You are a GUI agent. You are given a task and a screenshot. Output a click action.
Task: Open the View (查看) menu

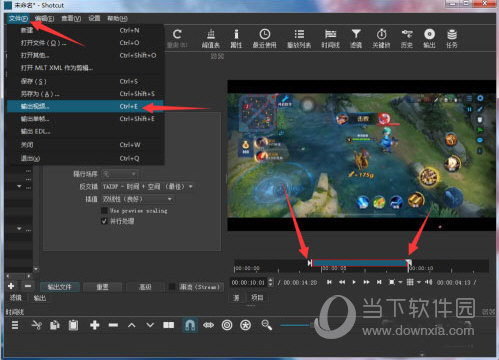[x=71, y=18]
